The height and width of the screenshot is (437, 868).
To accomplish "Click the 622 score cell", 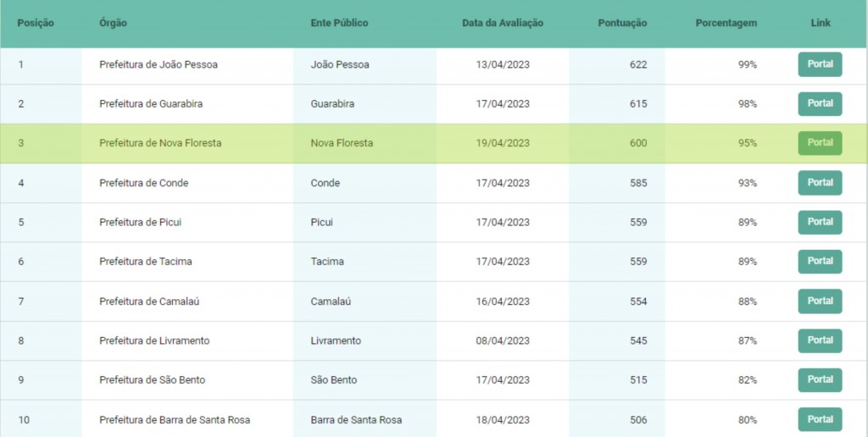I will (x=637, y=64).
